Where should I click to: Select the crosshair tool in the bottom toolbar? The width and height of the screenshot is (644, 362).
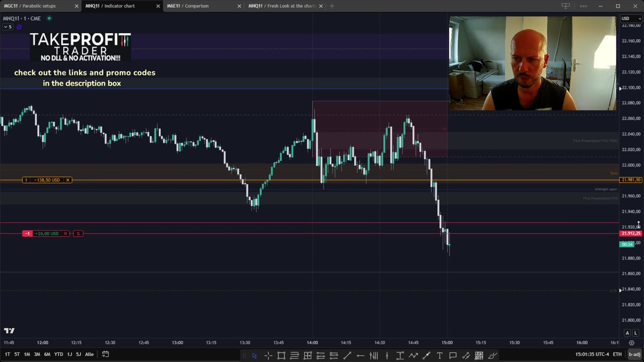(268, 355)
